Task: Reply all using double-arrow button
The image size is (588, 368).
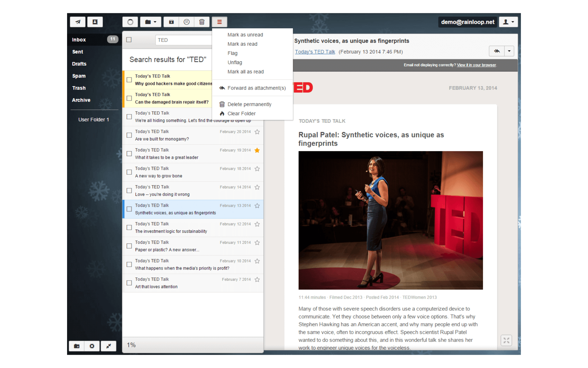Action: point(497,51)
